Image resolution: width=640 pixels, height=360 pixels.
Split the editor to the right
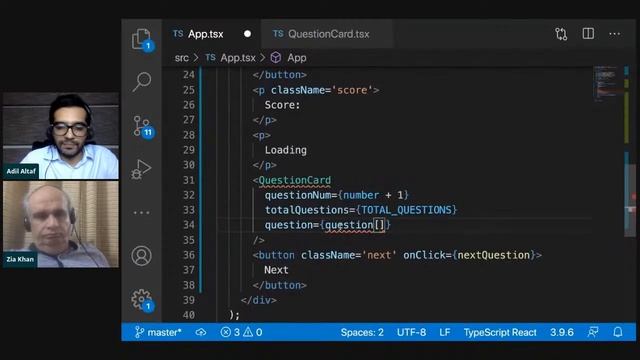point(588,33)
